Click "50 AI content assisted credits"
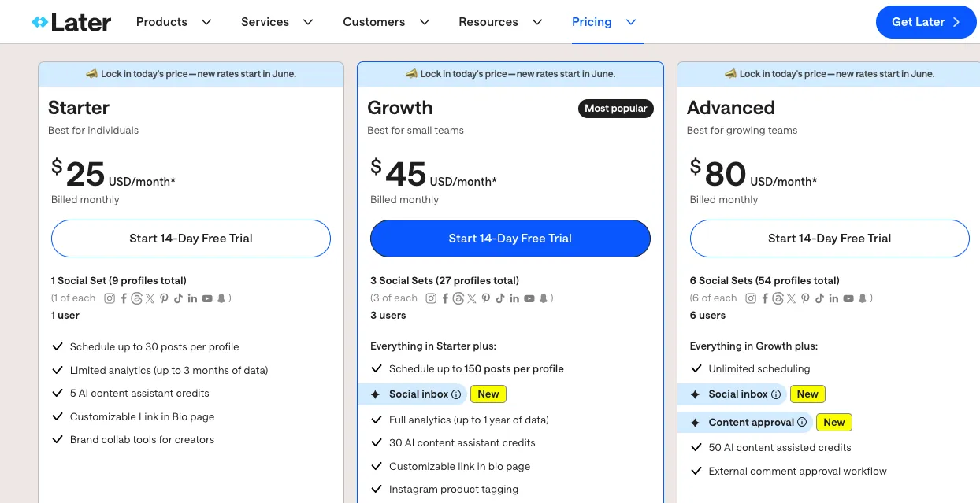The image size is (980, 503). click(780, 448)
